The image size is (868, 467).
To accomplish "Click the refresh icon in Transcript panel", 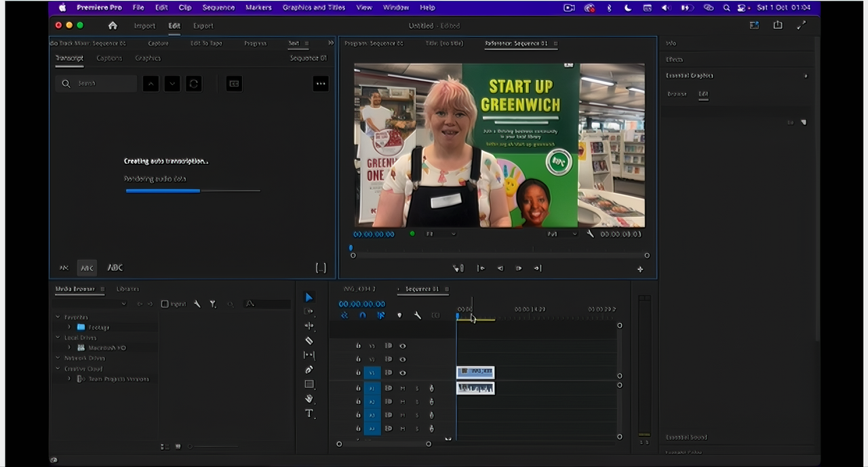I will [x=193, y=83].
